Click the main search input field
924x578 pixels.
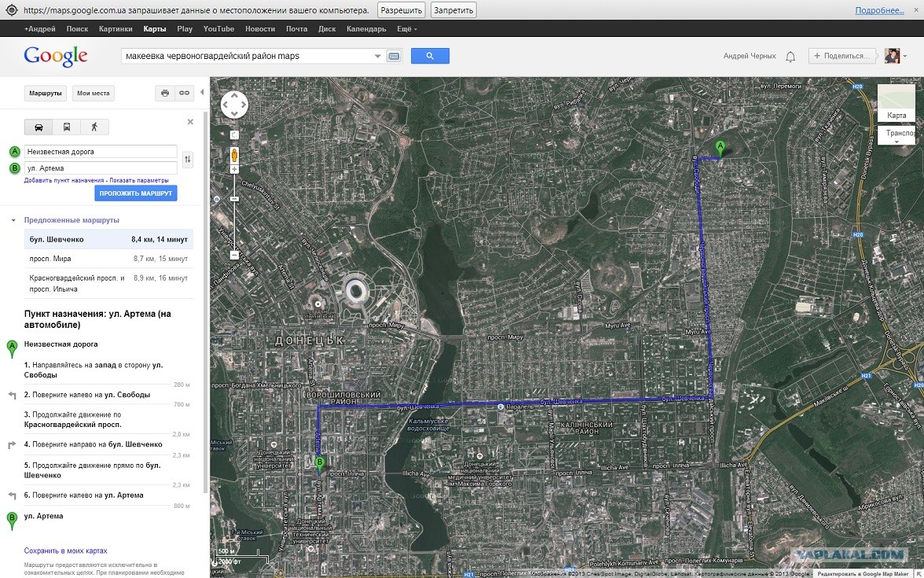[247, 56]
